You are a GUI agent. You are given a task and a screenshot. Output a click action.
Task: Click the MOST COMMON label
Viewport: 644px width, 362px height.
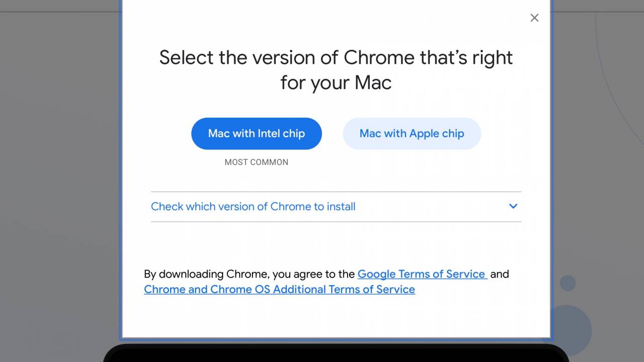[256, 162]
